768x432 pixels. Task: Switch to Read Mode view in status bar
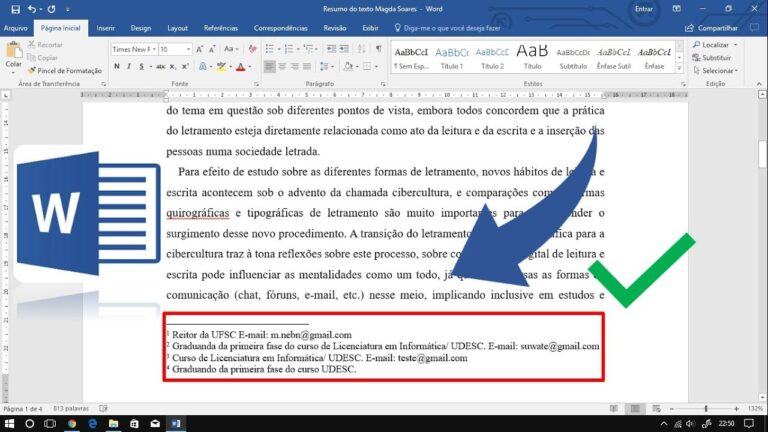tap(614, 408)
